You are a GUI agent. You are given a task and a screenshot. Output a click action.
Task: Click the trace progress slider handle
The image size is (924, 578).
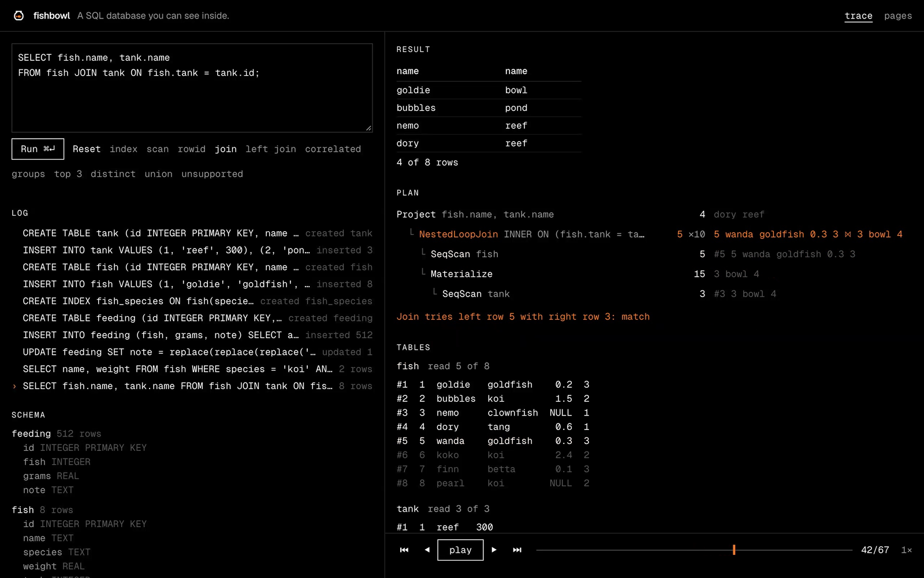[734, 550]
